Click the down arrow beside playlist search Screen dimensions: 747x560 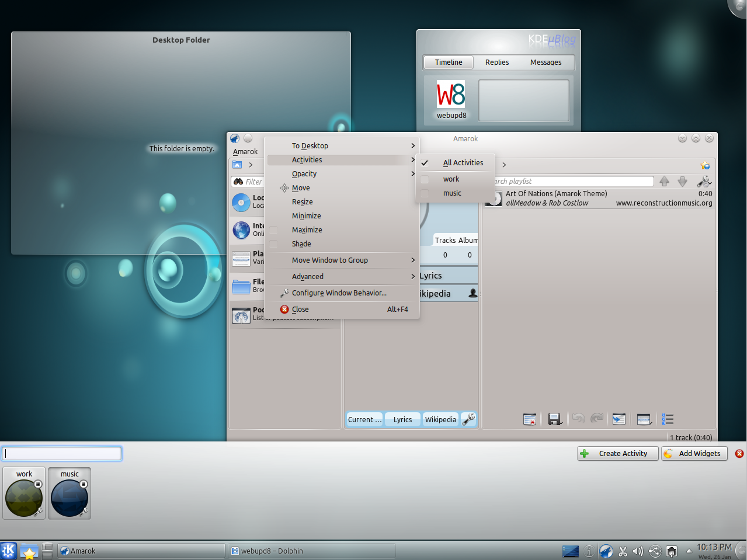[682, 182]
